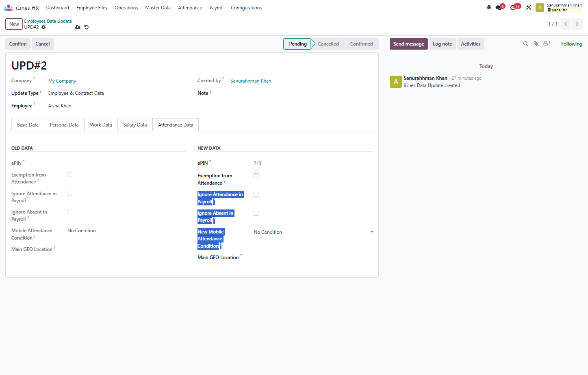
Task: Click old Ignore Absent in Payroll checkbox
Action: [70, 212]
